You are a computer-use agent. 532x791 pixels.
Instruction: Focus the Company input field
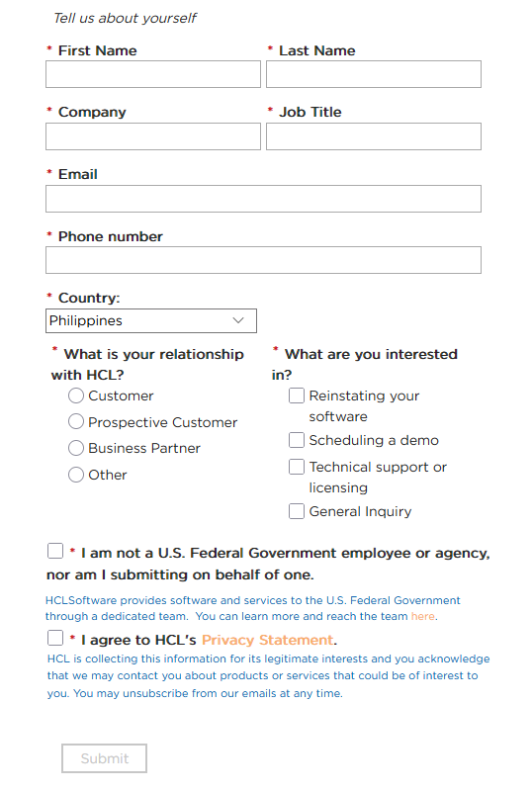153,136
